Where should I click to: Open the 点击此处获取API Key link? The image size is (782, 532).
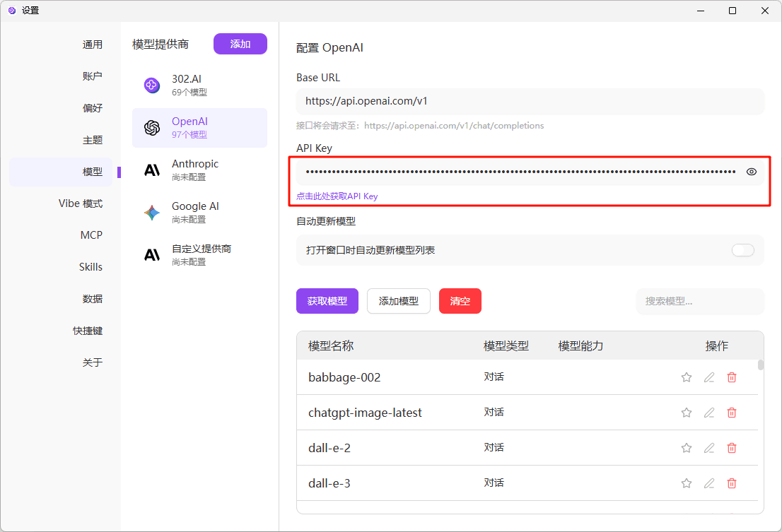click(x=337, y=196)
